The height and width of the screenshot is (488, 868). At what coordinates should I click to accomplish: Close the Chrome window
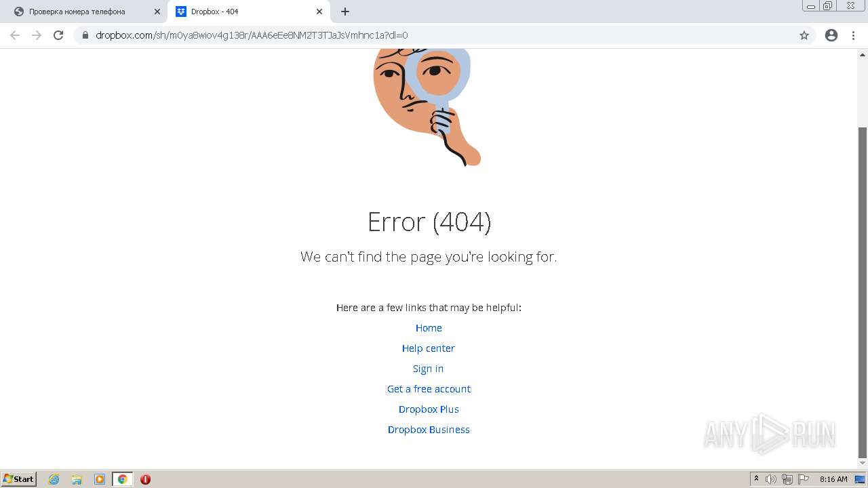click(851, 5)
